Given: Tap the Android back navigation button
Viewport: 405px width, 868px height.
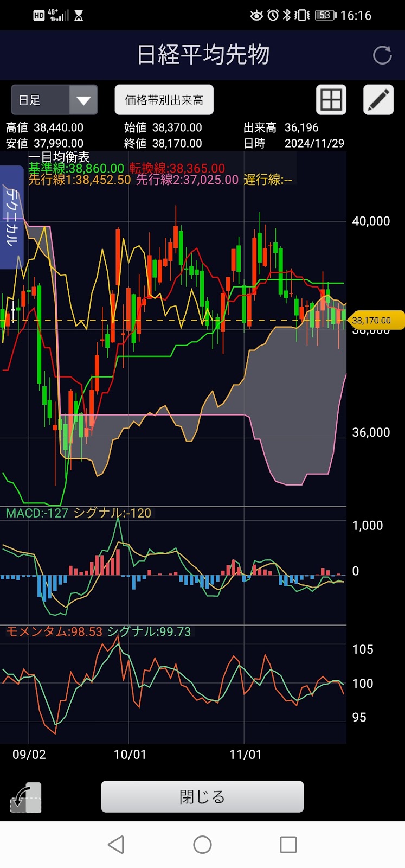Looking at the screenshot, I should pyautogui.click(x=116, y=844).
